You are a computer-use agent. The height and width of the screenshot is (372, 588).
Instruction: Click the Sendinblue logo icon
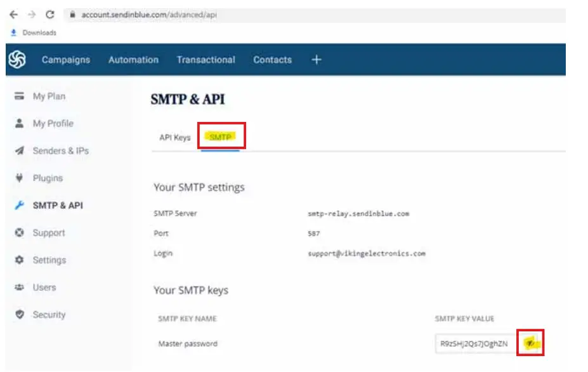(17, 59)
